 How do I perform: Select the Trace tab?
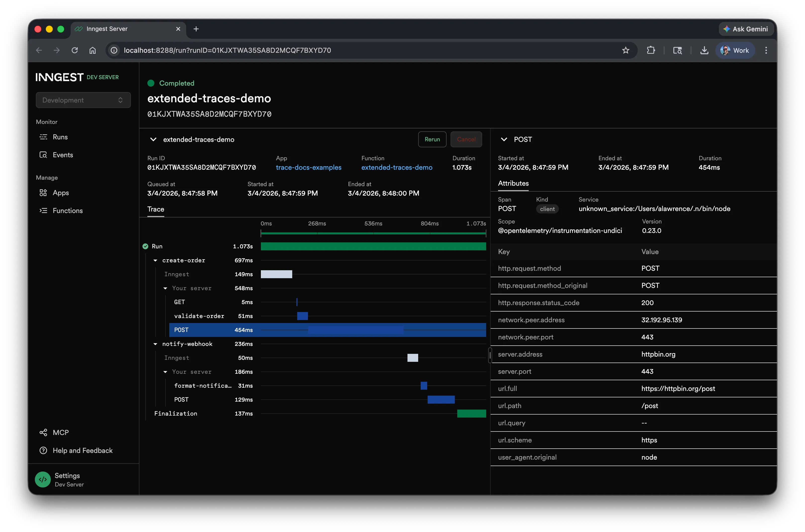point(155,209)
